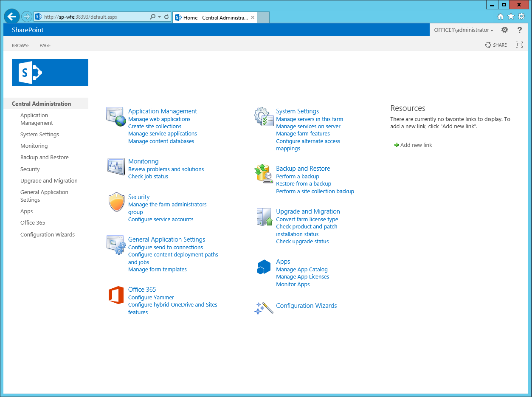The image size is (532, 397).
Task: Open Manage farm features link
Action: click(x=303, y=134)
